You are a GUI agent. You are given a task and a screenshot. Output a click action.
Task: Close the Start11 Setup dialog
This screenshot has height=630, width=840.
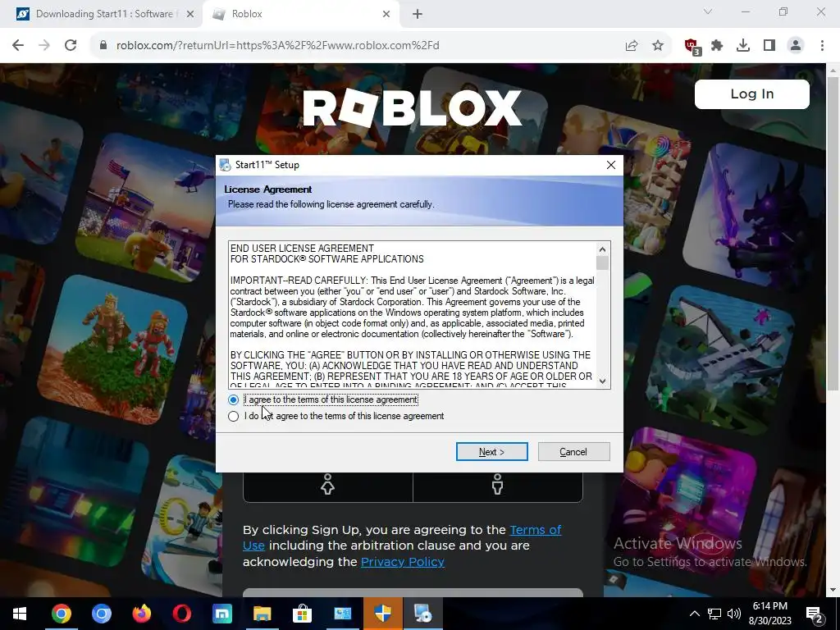[x=610, y=164]
